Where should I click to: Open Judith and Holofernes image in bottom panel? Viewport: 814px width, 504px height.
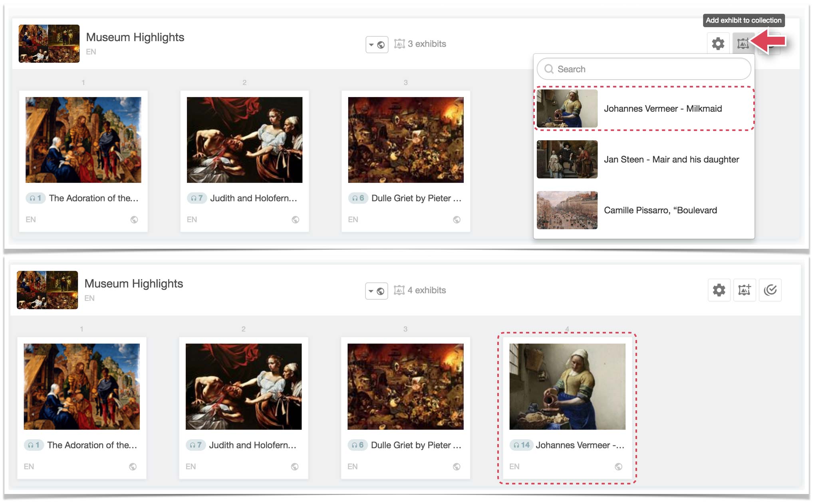(244, 387)
